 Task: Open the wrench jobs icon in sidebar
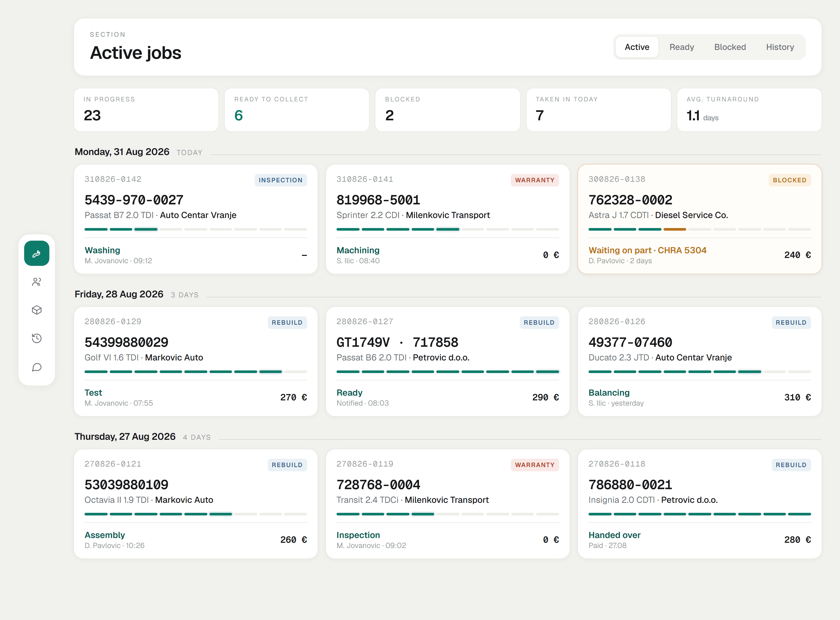(x=37, y=253)
